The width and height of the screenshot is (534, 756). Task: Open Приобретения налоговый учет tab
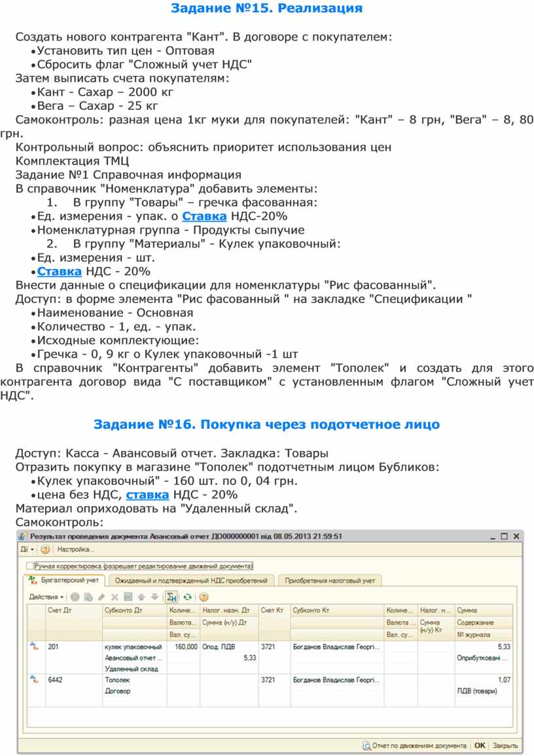(x=330, y=581)
